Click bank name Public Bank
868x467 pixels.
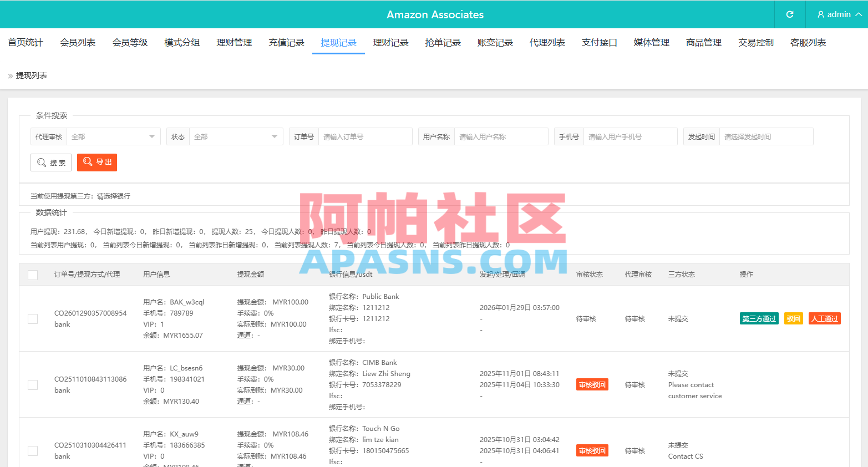(x=380, y=297)
